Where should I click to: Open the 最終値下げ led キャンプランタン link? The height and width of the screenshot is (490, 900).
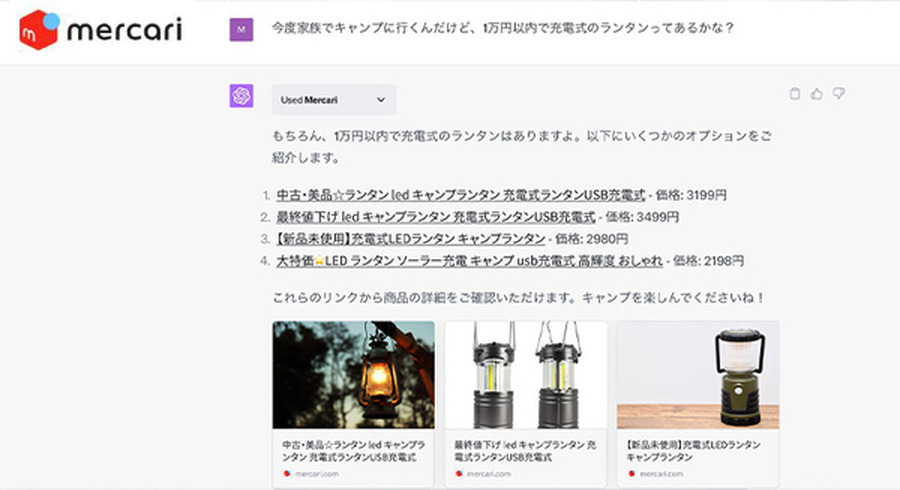[x=436, y=216]
